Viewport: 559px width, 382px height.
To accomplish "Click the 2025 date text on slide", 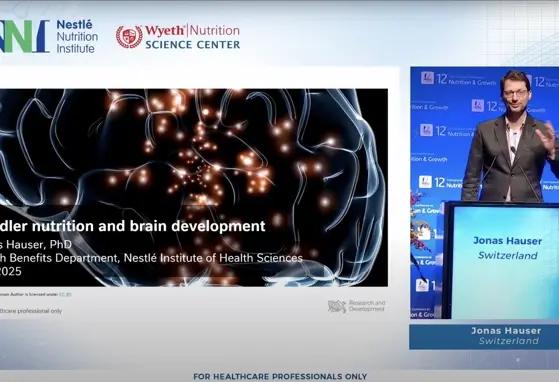I will pos(11,271).
